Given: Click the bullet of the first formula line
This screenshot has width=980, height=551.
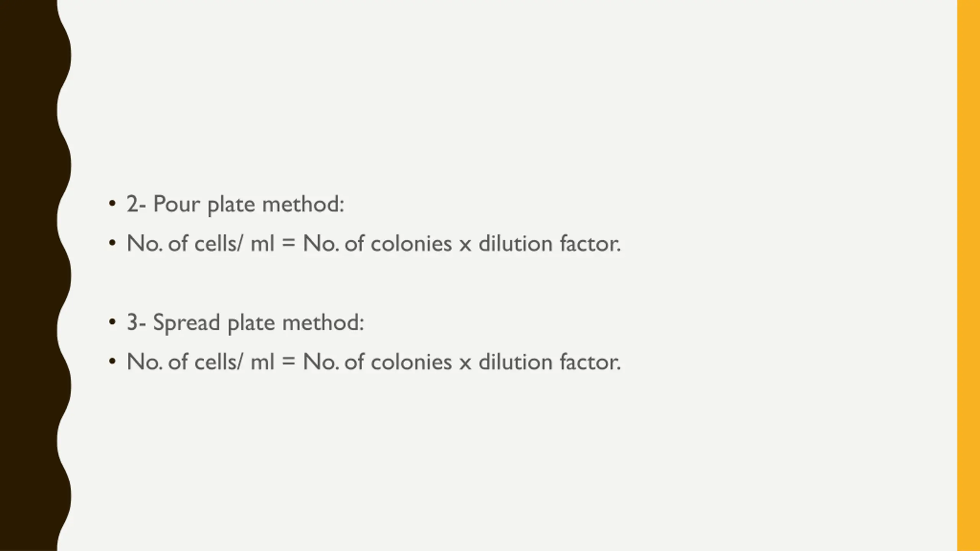Looking at the screenshot, I should click(112, 243).
